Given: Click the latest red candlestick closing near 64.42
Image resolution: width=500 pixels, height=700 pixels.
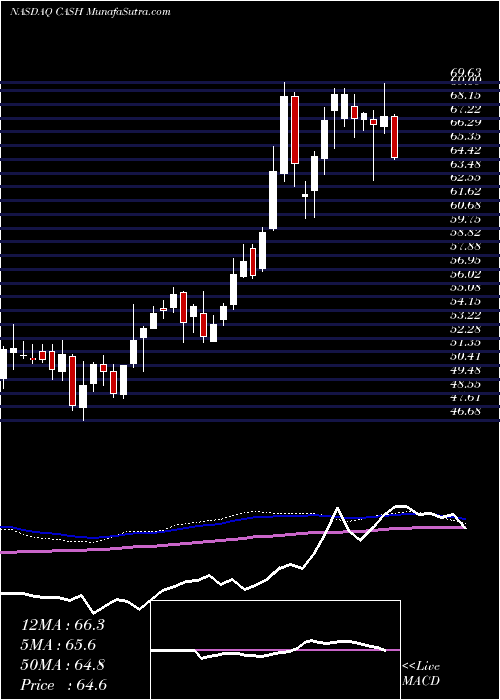Looking at the screenshot, I should 395,137.
